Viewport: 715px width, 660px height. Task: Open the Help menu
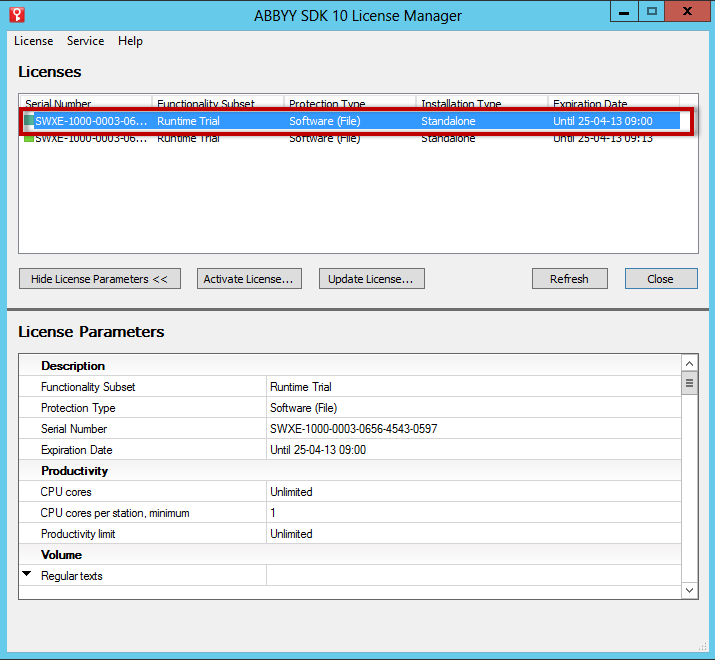130,41
